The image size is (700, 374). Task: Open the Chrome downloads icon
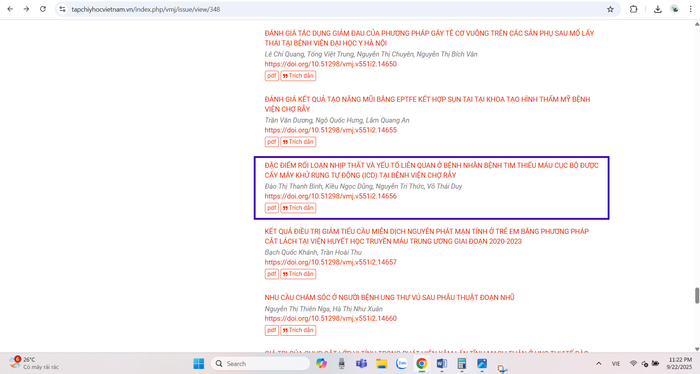tap(658, 9)
